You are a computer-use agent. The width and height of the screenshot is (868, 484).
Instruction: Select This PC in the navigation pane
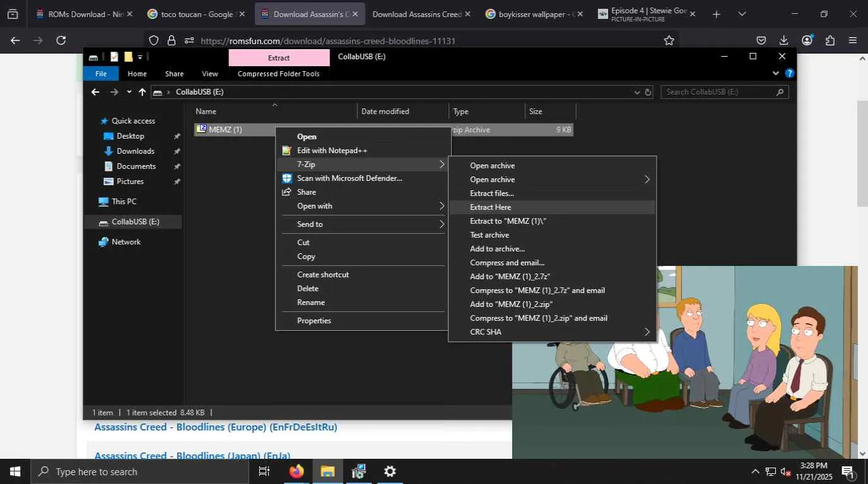pyautogui.click(x=124, y=202)
